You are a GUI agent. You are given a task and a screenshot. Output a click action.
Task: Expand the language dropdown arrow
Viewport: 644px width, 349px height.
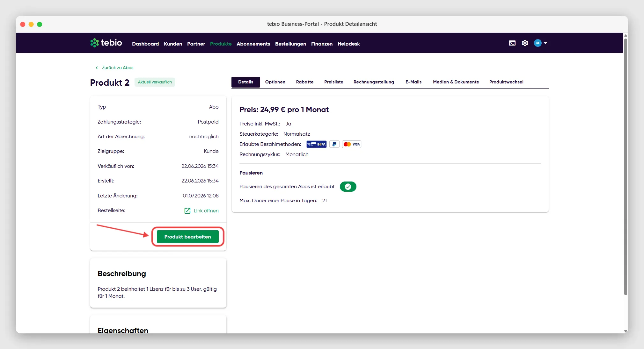pos(545,43)
